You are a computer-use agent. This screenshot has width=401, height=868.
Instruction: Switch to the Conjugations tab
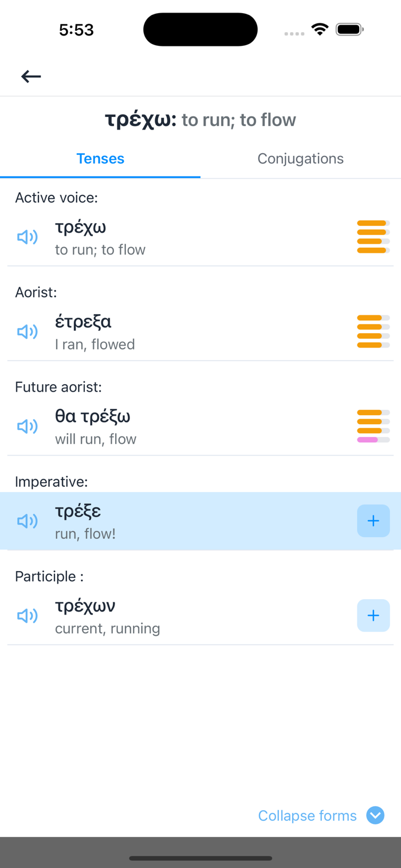coord(301,159)
